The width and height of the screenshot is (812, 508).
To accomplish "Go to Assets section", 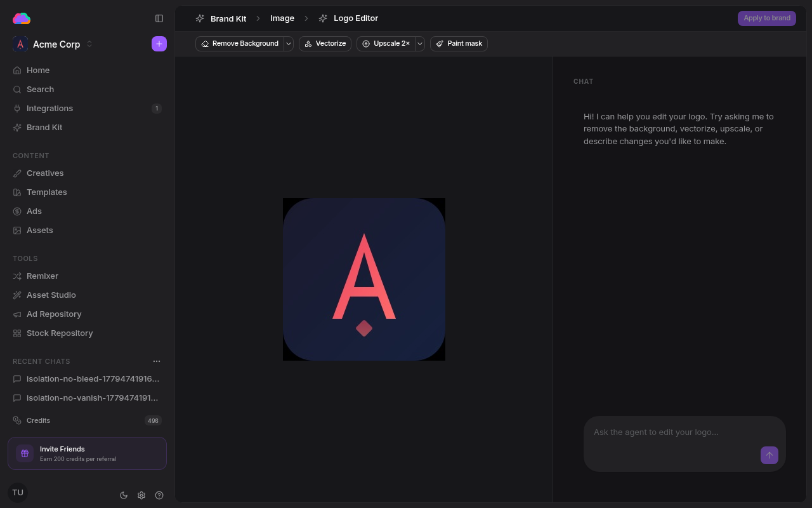I will click(x=87, y=230).
